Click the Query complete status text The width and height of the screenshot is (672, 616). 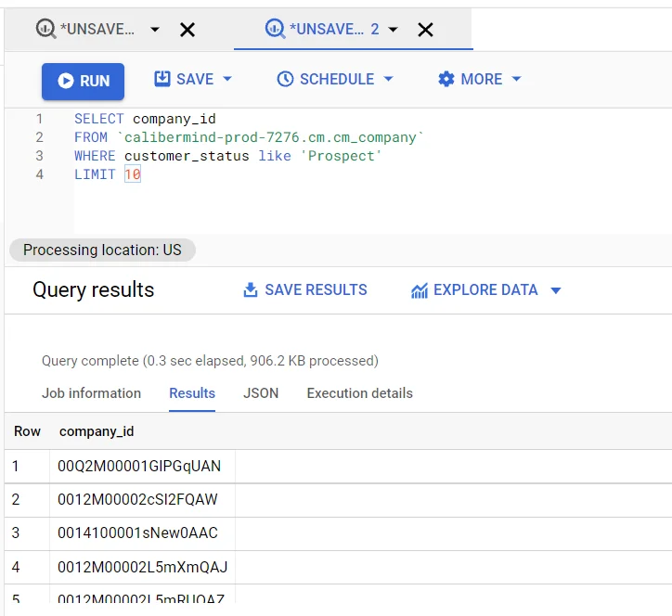tap(210, 361)
